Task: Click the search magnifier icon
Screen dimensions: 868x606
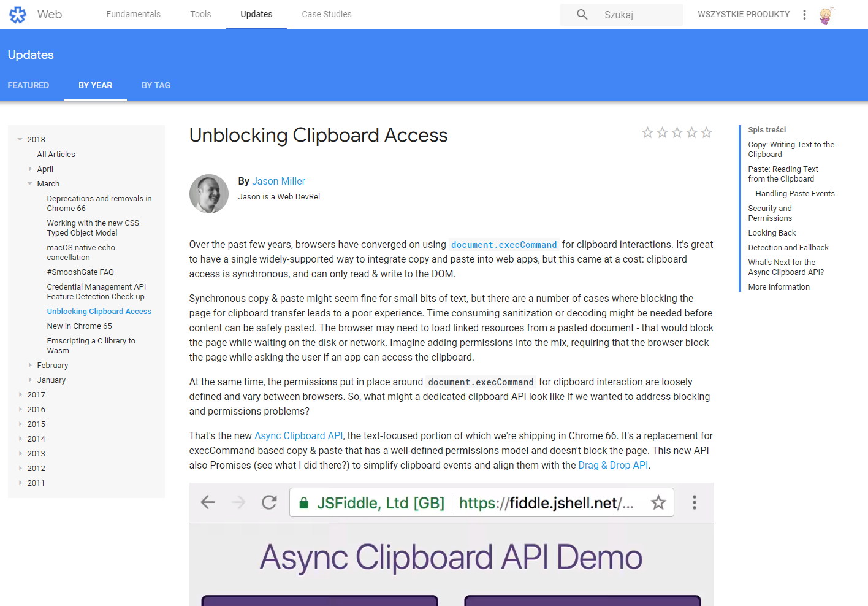Action: tap(582, 14)
